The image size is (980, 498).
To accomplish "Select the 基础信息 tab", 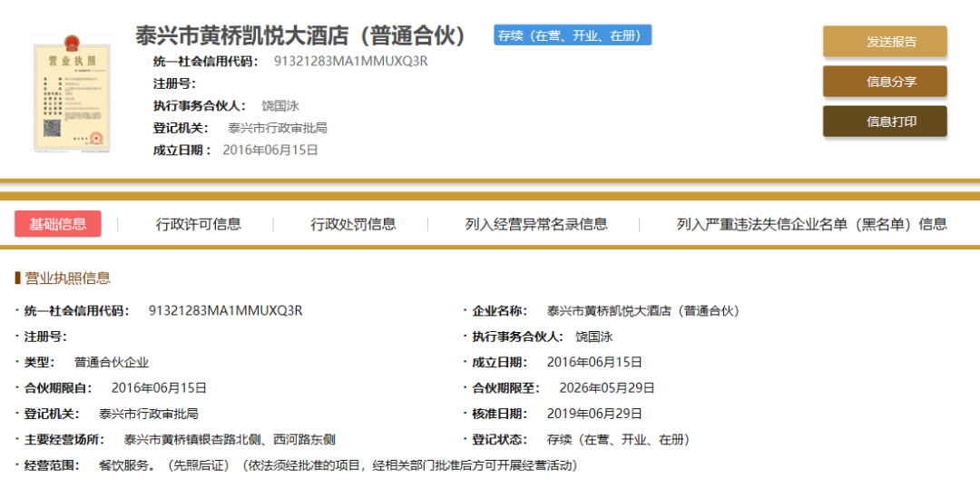I will (x=58, y=224).
